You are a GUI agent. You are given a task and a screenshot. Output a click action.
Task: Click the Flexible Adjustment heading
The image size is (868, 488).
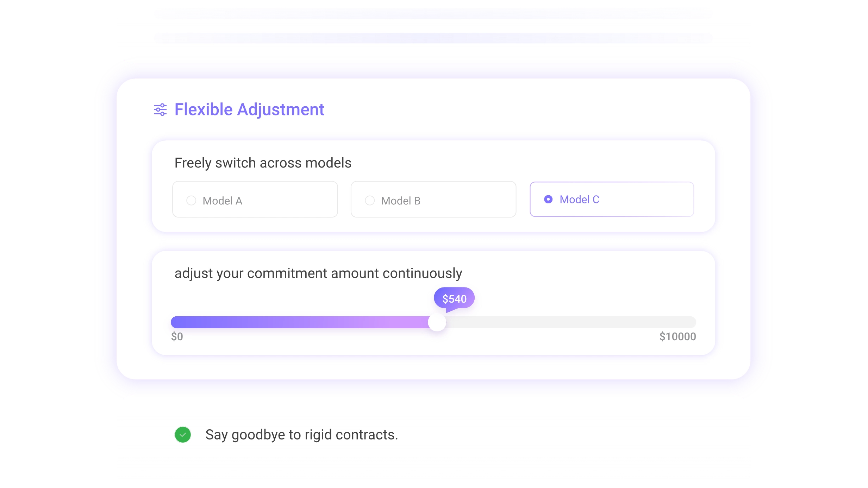tap(249, 110)
